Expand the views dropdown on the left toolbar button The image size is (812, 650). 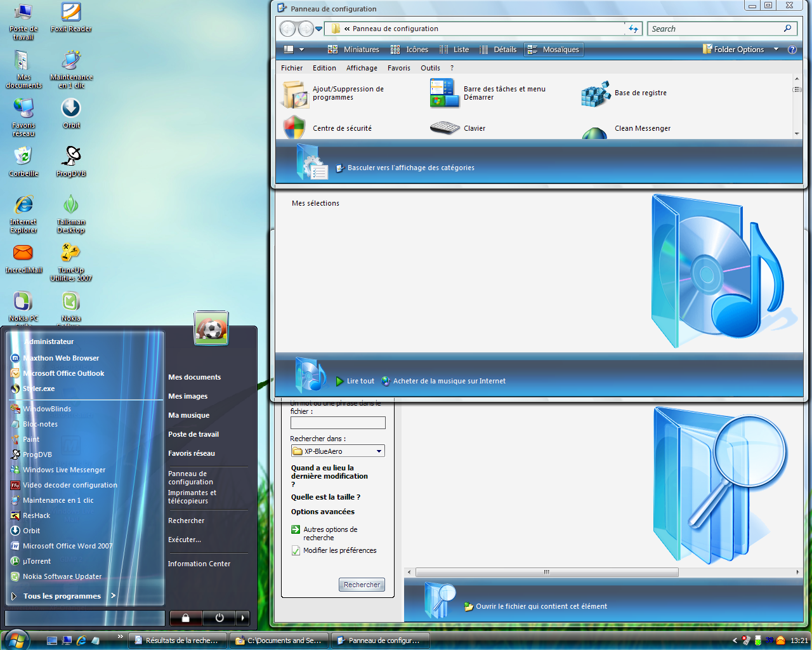[301, 49]
